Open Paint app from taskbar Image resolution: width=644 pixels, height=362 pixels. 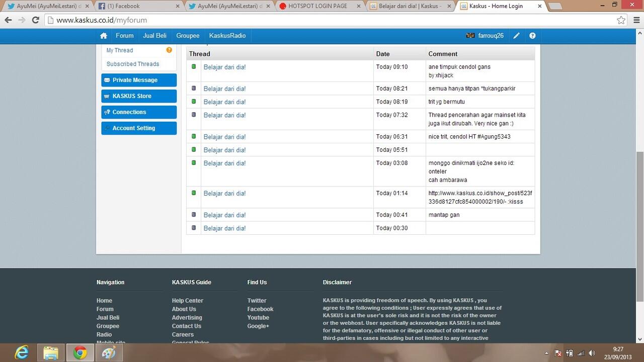click(109, 353)
